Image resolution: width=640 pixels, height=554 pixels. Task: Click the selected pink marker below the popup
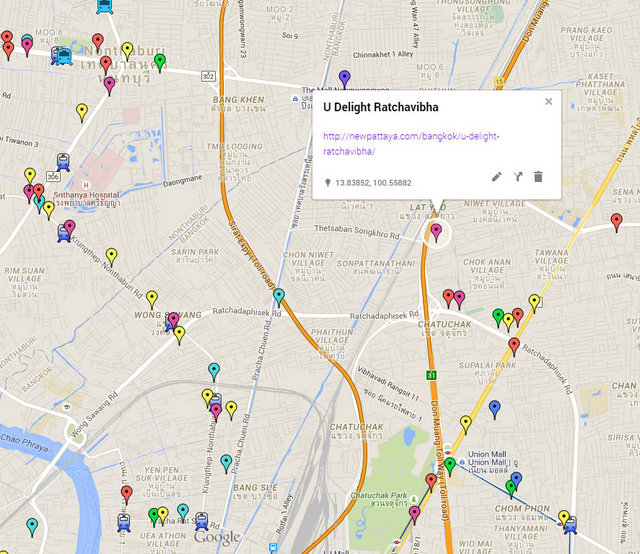(436, 233)
